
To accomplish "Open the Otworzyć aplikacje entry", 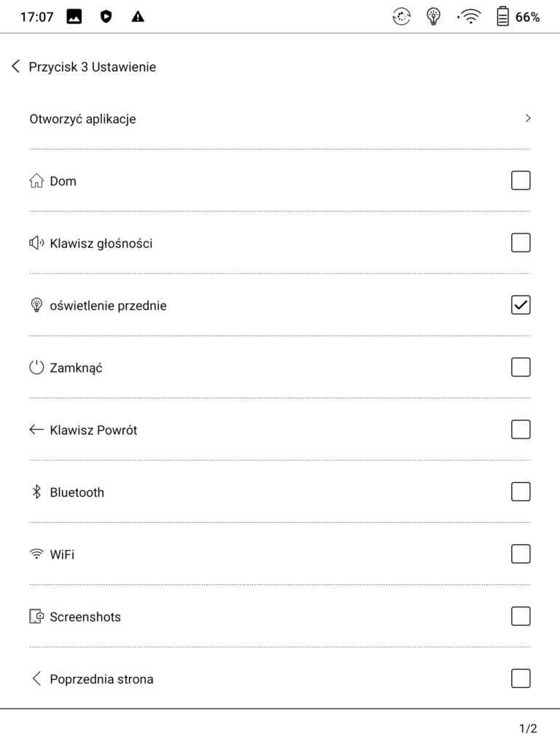I will point(82,119).
